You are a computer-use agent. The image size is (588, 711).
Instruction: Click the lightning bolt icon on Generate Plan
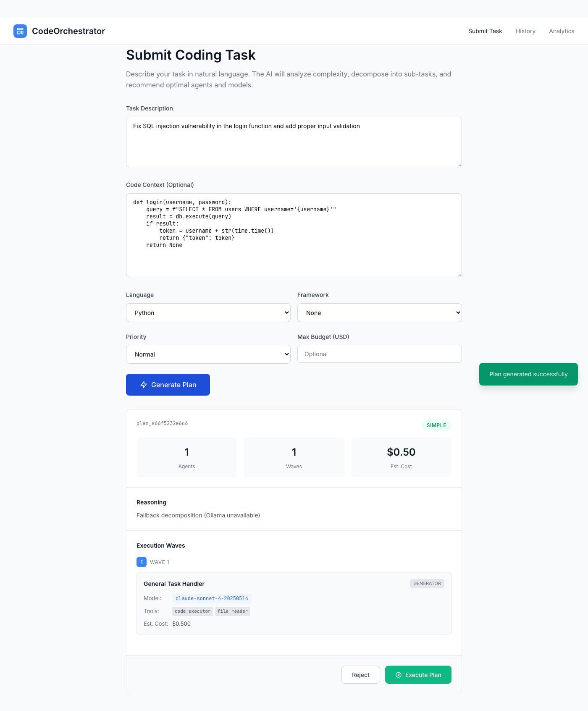144,385
